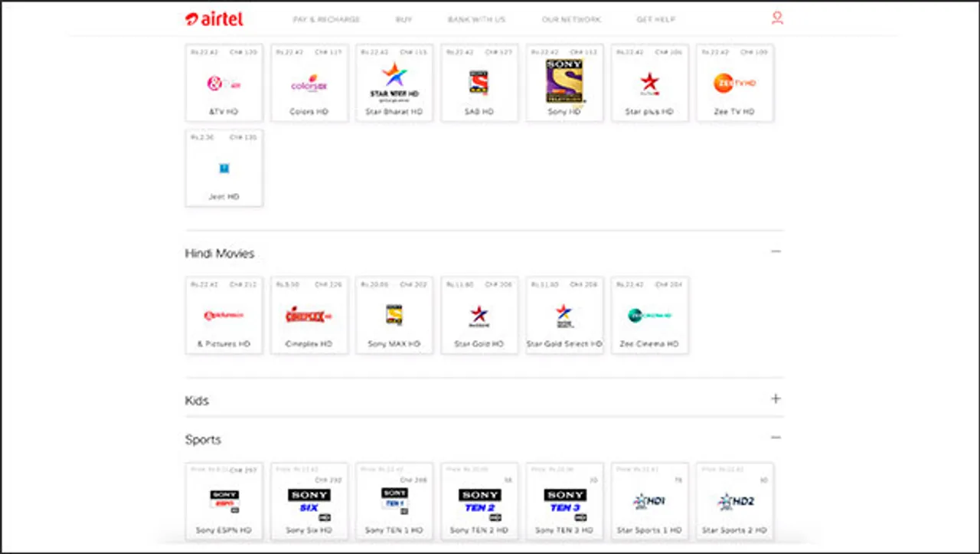Click the Star Sports 2 HD name

[x=735, y=530]
